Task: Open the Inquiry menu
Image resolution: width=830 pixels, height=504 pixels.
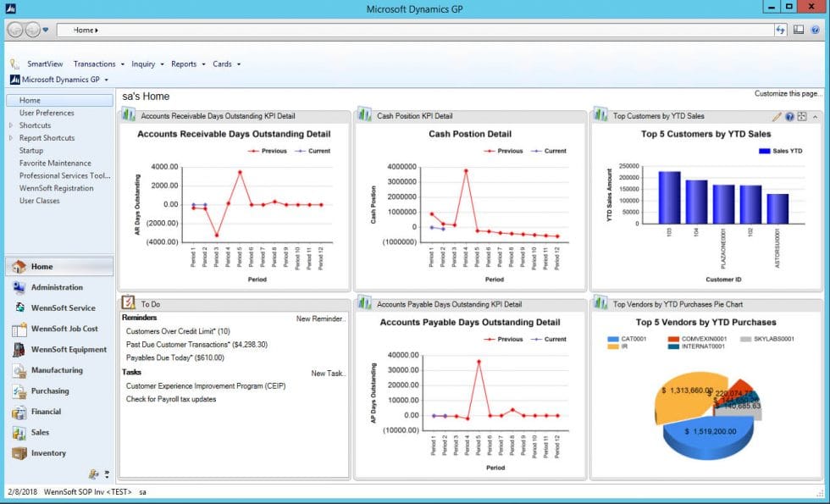Action: coord(145,64)
